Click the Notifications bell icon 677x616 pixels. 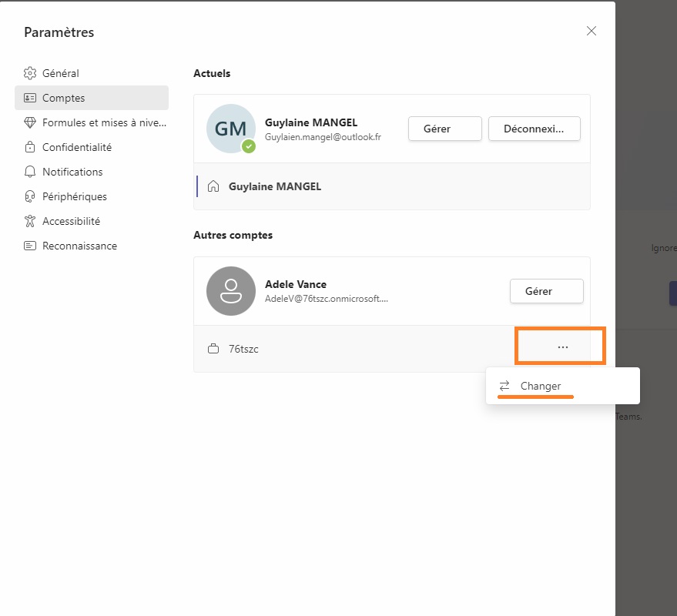tap(30, 172)
